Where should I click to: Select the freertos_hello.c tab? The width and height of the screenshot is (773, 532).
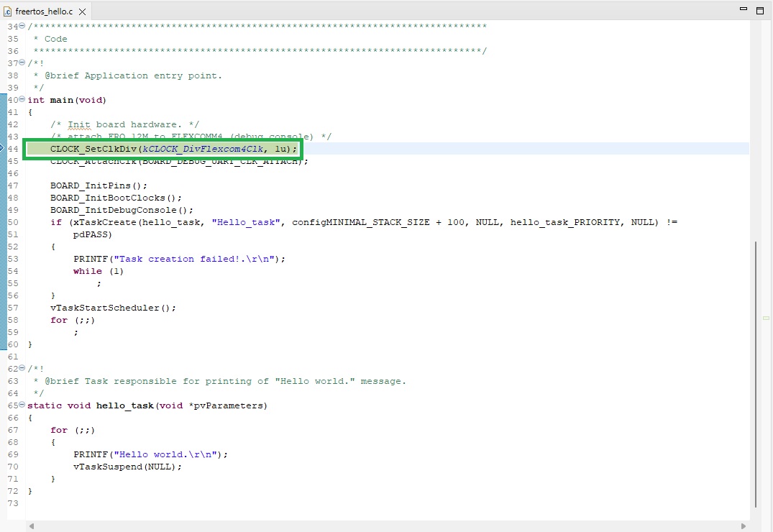click(x=43, y=12)
